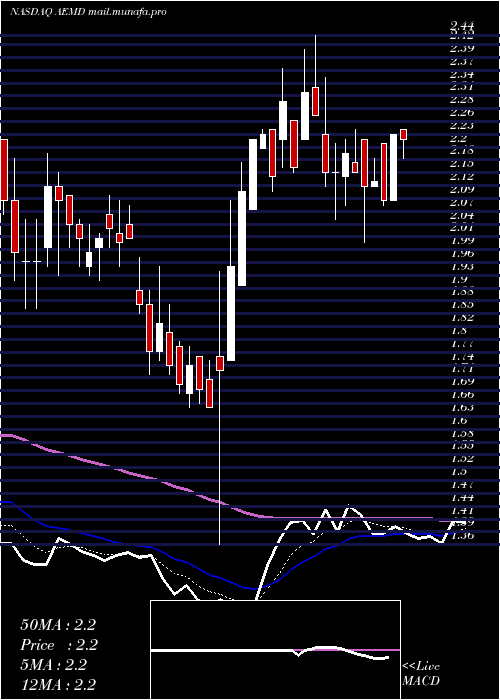Click the 2.12 price axis label

pos(462,177)
